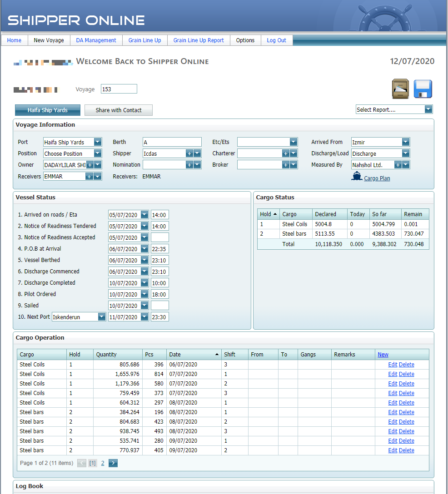Add new Charterer using plus icon
Screen dimensions: 448x494
pyautogui.click(x=285, y=154)
